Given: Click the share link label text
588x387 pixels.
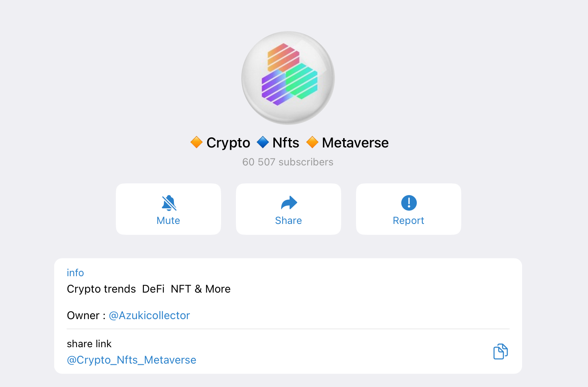Looking at the screenshot, I should [x=89, y=344].
